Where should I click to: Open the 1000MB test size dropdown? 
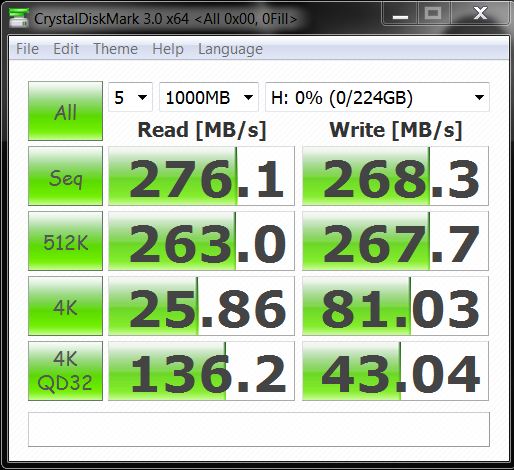point(209,97)
